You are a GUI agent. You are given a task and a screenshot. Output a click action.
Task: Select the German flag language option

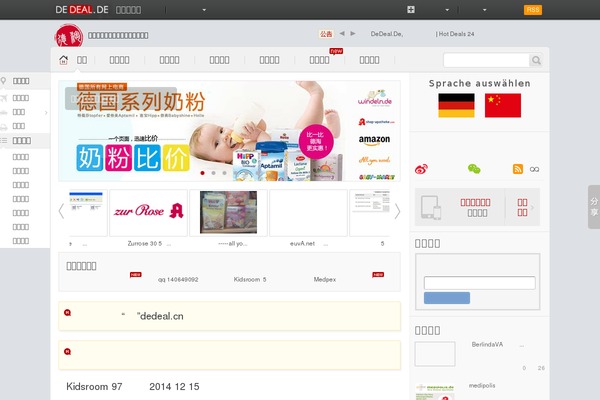[x=456, y=105]
